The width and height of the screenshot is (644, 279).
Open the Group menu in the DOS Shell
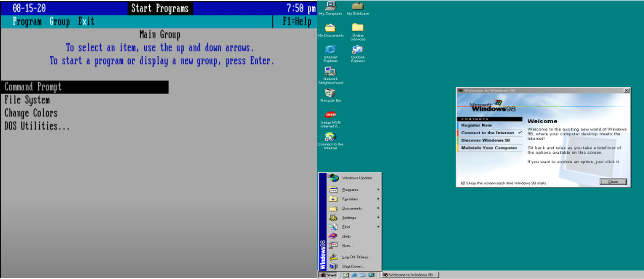59,22
